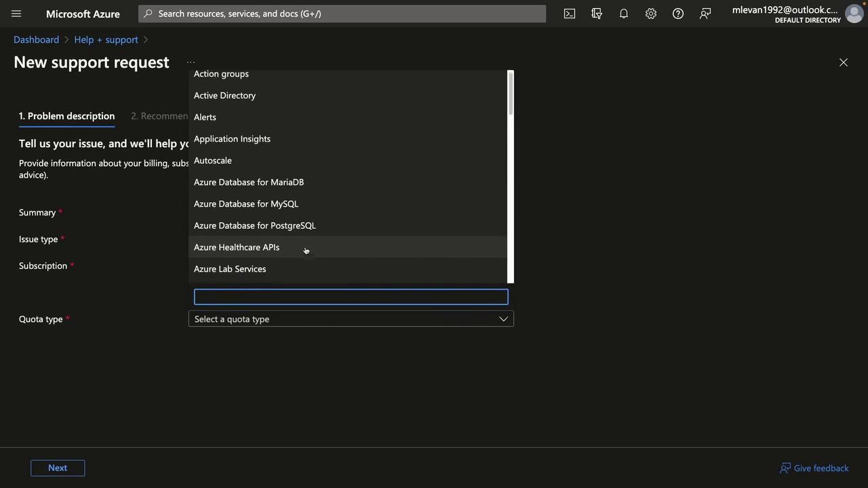Click the Next button
Screen dimensions: 868x488
click(58, 468)
